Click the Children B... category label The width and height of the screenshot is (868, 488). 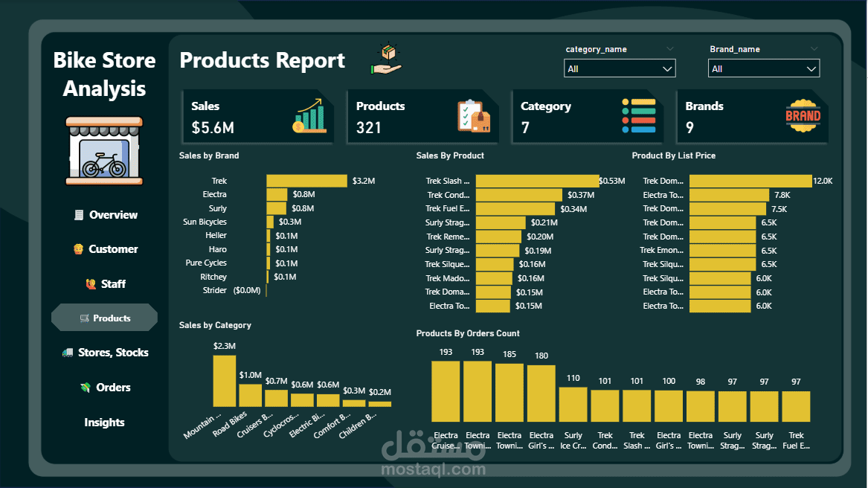[x=357, y=426]
